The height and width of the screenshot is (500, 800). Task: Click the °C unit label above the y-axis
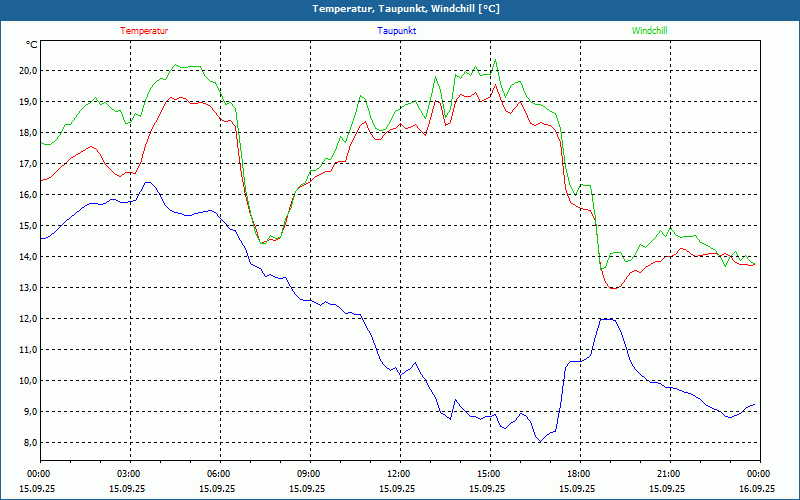pos(32,45)
